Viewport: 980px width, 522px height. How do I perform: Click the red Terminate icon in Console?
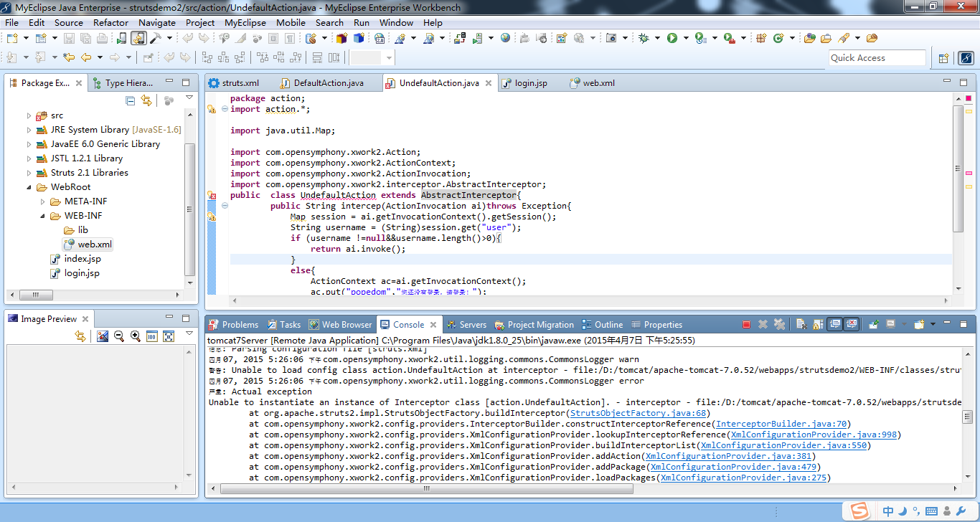coord(747,325)
